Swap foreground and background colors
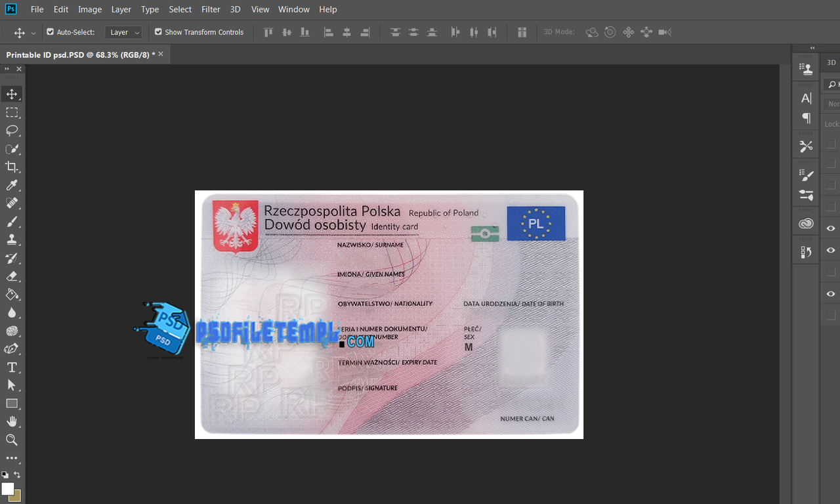 point(17,474)
